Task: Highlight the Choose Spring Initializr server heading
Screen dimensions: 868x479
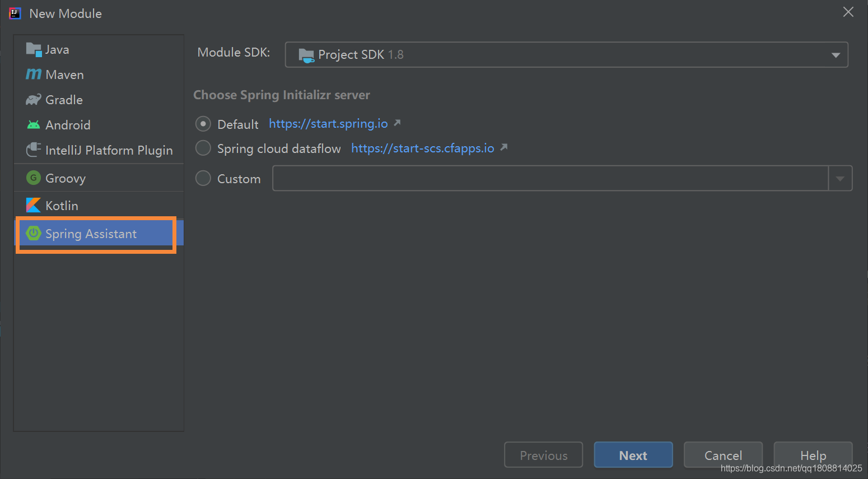Action: click(x=282, y=95)
